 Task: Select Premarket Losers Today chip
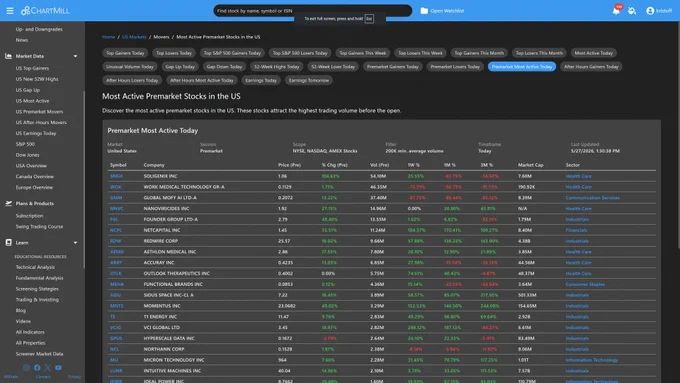point(455,66)
